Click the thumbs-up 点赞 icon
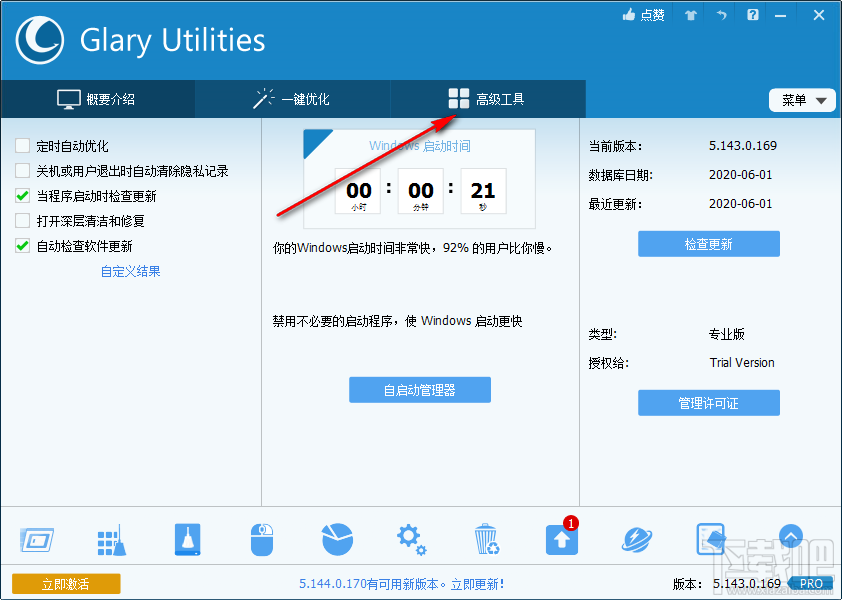This screenshot has width=842, height=600. coord(645,14)
